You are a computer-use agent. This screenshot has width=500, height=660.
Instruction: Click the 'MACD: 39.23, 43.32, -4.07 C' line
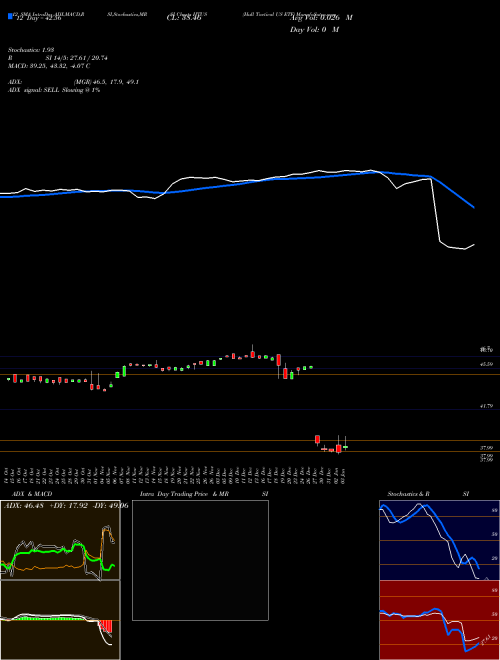coord(49,66)
